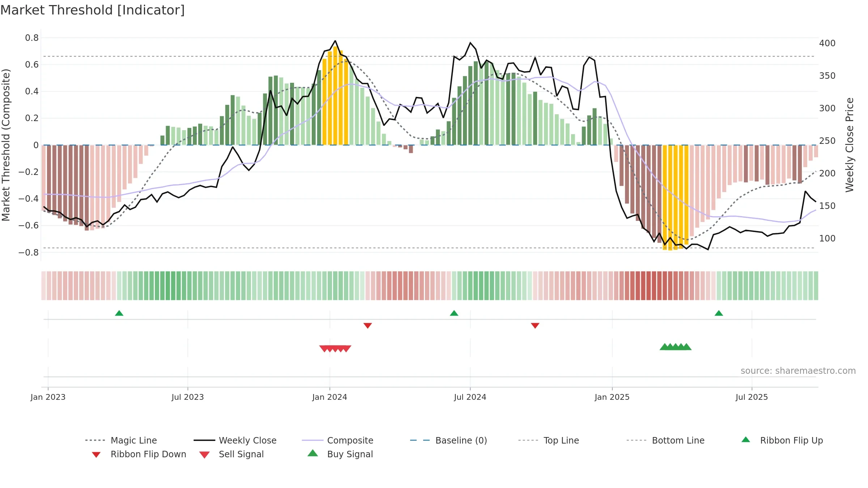
Task: Click the −0.4 left axis tick label
Action: point(29,199)
